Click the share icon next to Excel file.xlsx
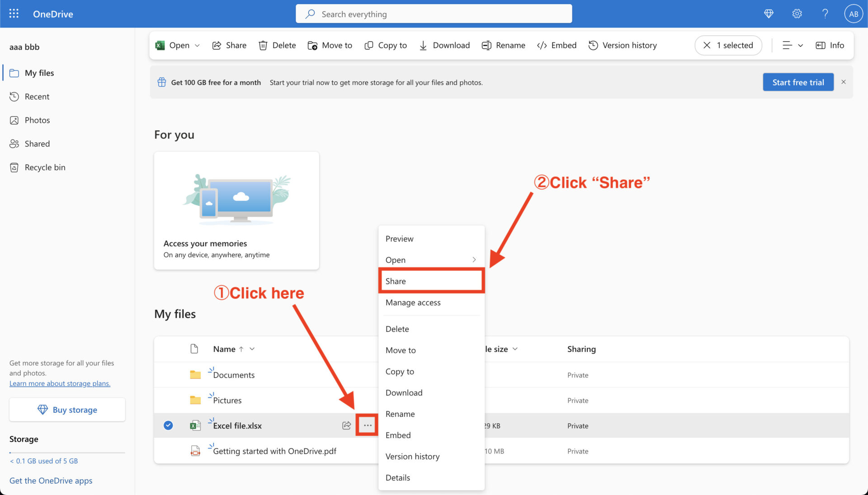Viewport: 868px width, 495px height. click(346, 425)
